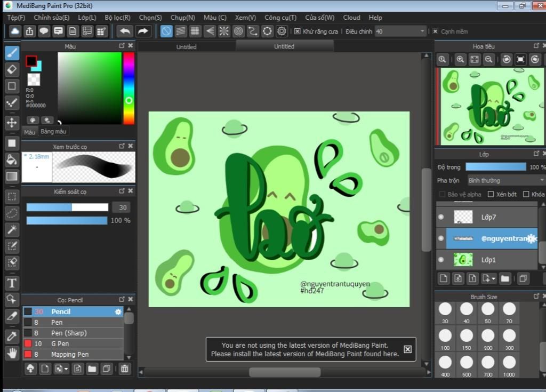
Task: Enable parallel line snap
Action: click(181, 31)
